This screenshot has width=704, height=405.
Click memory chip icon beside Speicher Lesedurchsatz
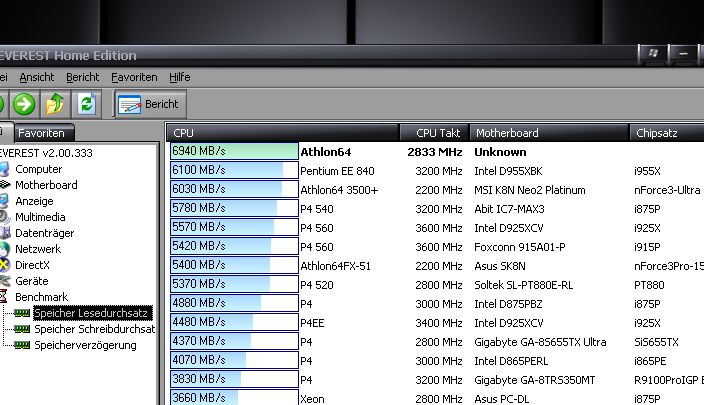[22, 313]
